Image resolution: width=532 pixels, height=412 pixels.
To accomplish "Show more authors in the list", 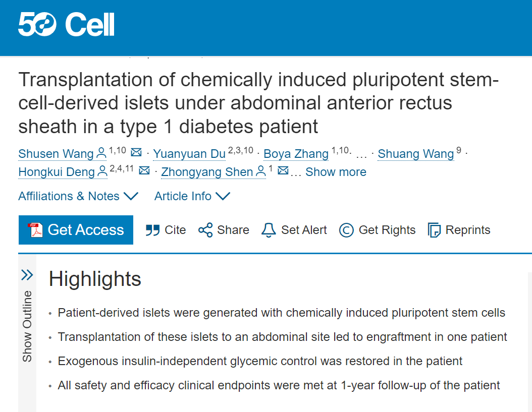I will point(336,172).
